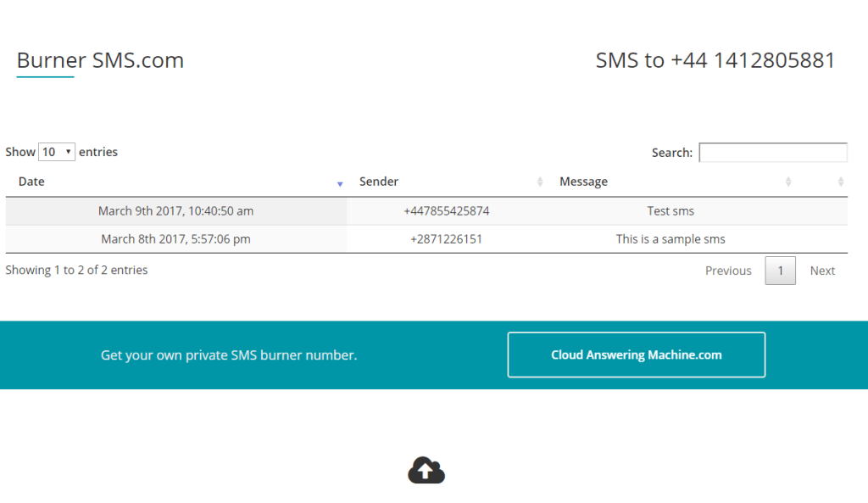Click inside the Search box
868x503 pixels.
pos(772,152)
